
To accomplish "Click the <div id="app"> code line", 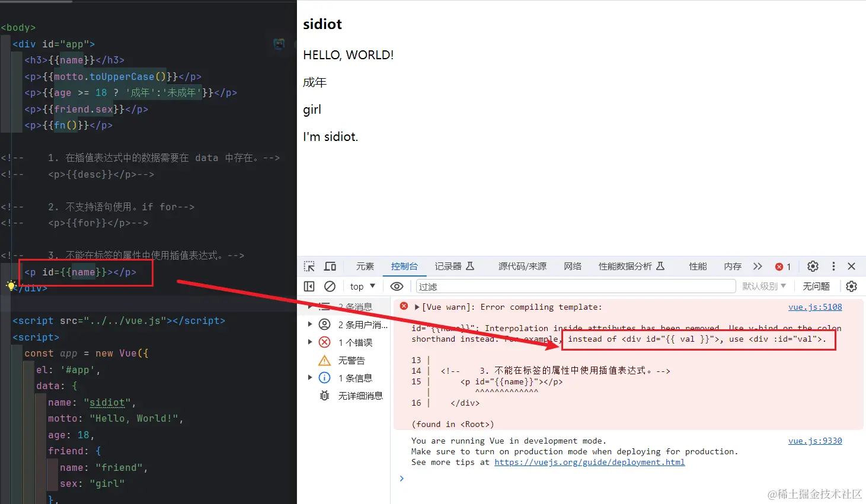I will point(53,44).
